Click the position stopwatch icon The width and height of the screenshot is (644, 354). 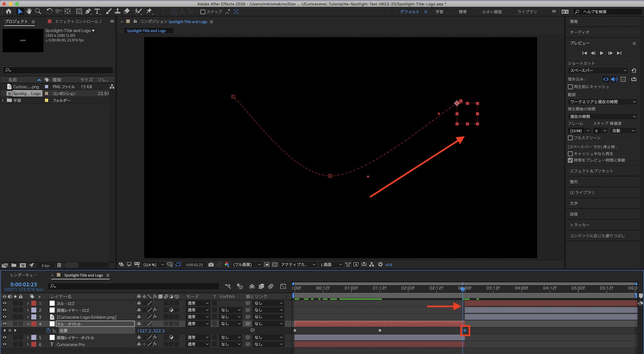point(48,330)
